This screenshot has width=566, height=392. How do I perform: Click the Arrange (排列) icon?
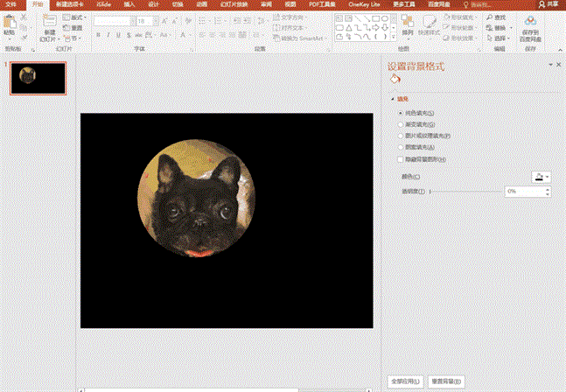408,22
